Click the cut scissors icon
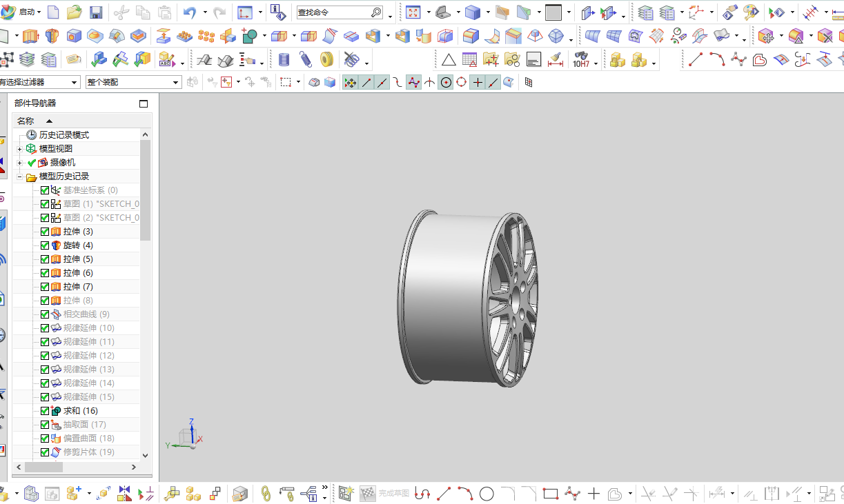844x504 pixels. [x=121, y=12]
